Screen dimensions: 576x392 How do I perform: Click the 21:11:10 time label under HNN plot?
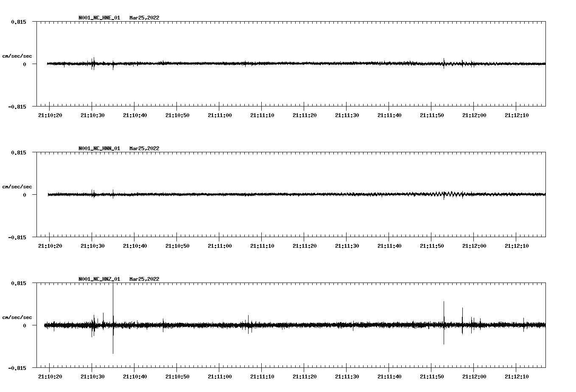[262, 246]
